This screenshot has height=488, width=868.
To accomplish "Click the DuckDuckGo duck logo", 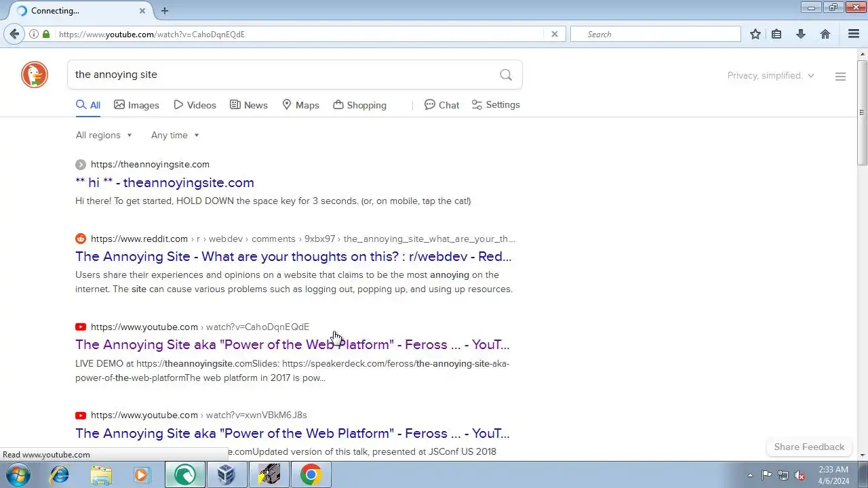I will pyautogui.click(x=35, y=75).
